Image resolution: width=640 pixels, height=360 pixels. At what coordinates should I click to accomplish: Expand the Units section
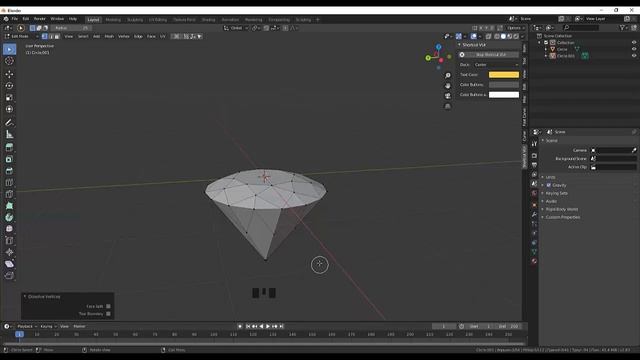click(551, 177)
